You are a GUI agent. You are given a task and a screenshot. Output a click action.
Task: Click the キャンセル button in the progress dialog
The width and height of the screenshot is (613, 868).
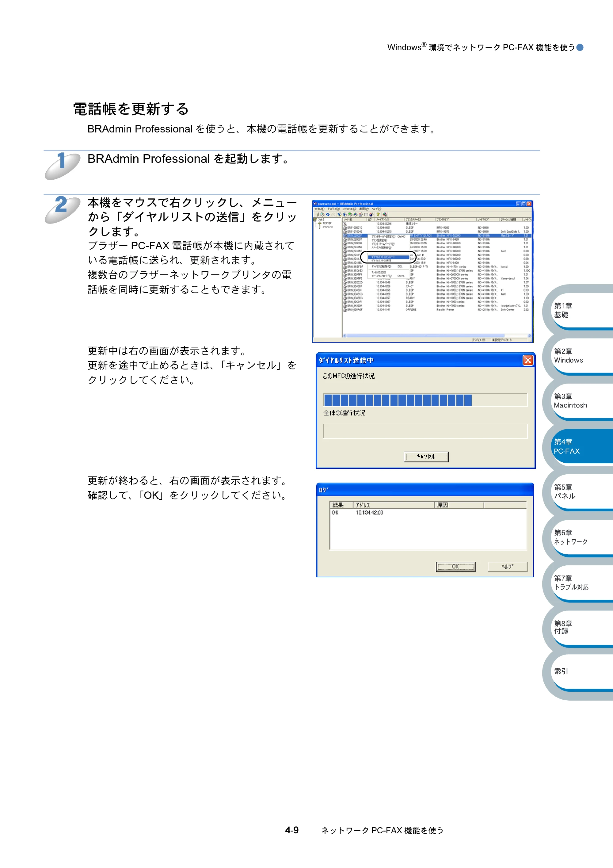(x=426, y=457)
